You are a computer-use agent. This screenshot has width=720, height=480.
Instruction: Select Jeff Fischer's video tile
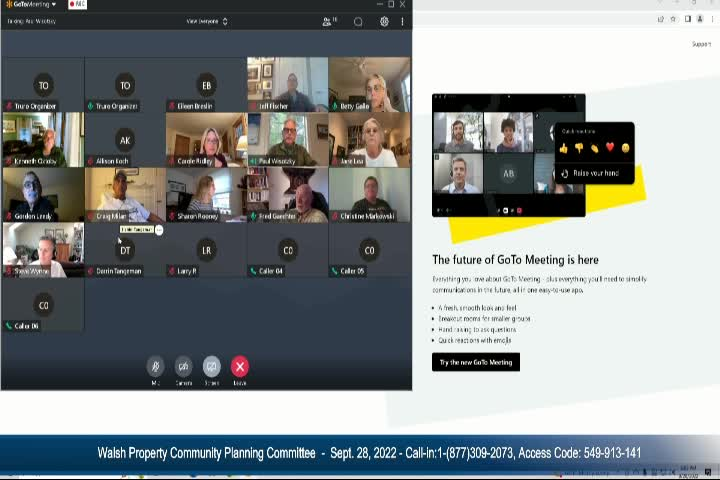point(287,84)
